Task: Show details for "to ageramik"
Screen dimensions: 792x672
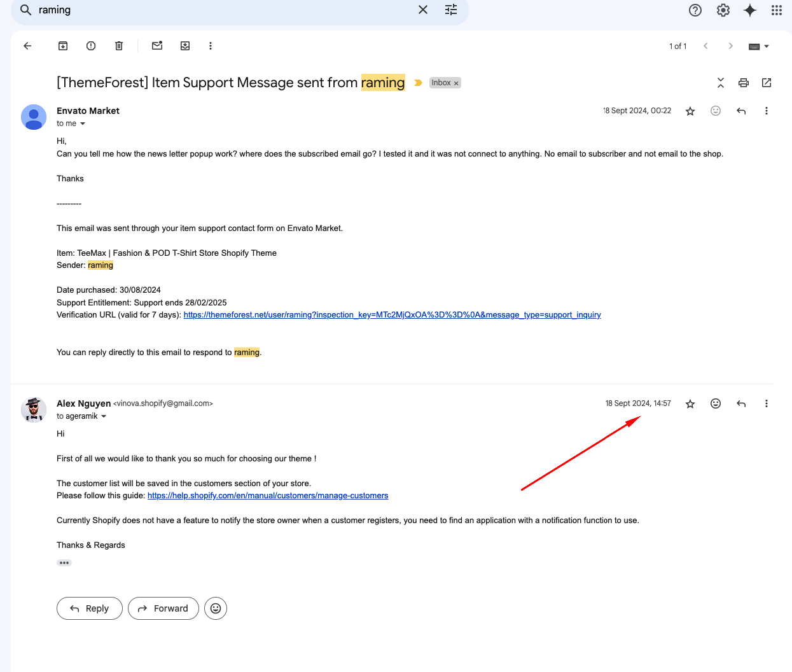Action: pos(104,416)
